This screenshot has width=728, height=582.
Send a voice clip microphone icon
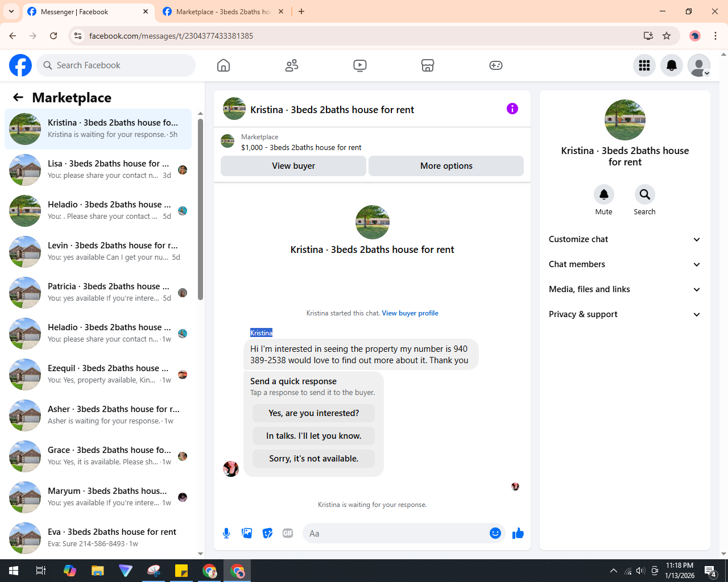226,533
